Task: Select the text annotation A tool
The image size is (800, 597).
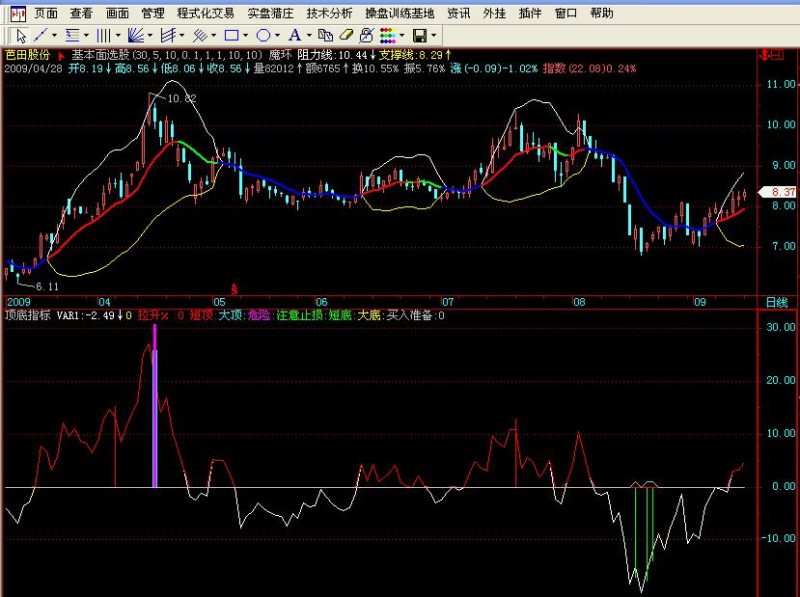Action: pyautogui.click(x=294, y=35)
